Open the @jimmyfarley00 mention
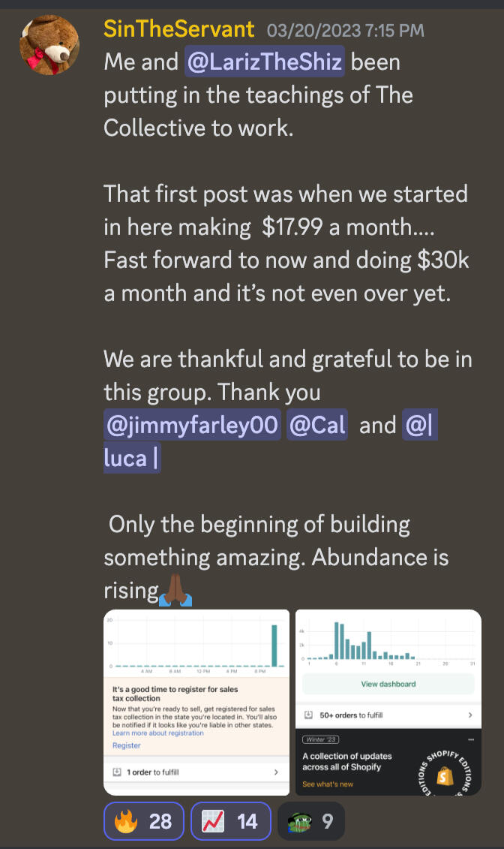This screenshot has width=504, height=849. (192, 426)
